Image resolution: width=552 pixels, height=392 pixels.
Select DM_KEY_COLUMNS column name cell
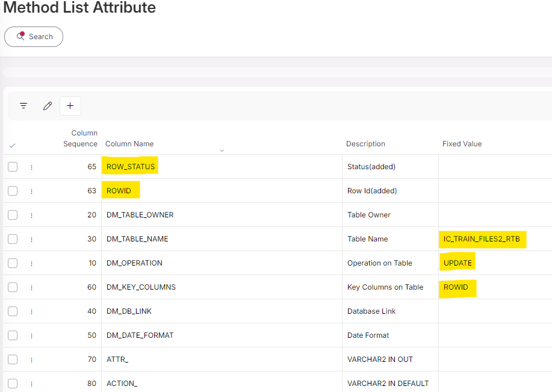[222, 287]
